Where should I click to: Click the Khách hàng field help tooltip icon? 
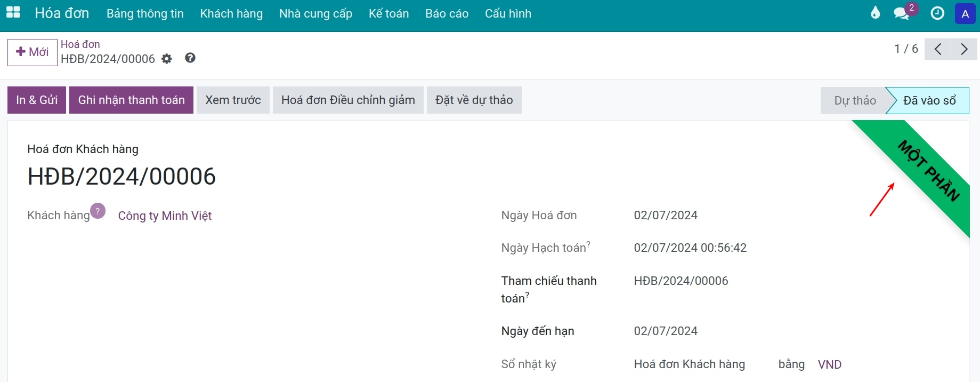pyautogui.click(x=98, y=211)
